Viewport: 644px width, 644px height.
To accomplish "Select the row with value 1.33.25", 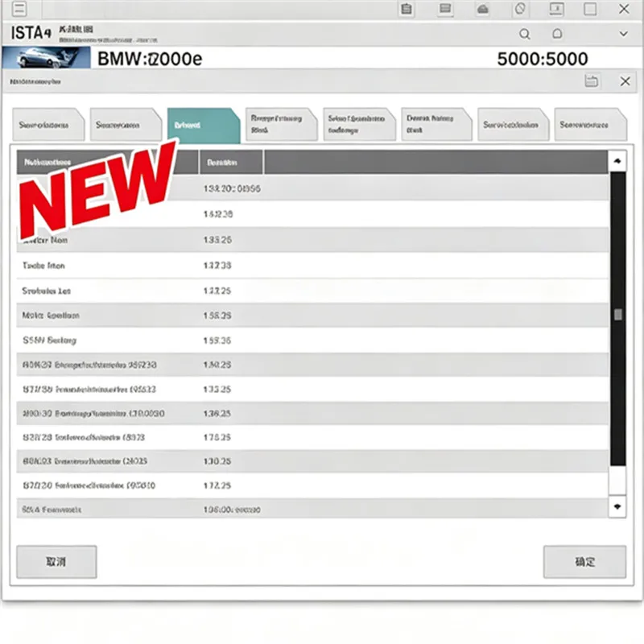I will click(312, 389).
